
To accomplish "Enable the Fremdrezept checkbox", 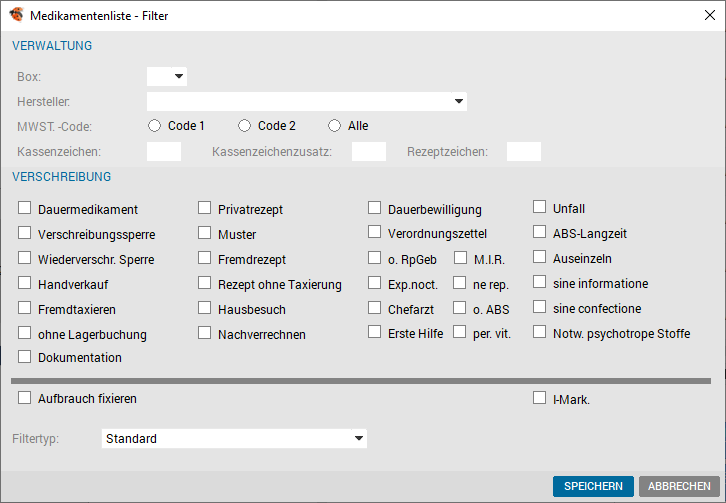I will pyautogui.click(x=205, y=258).
